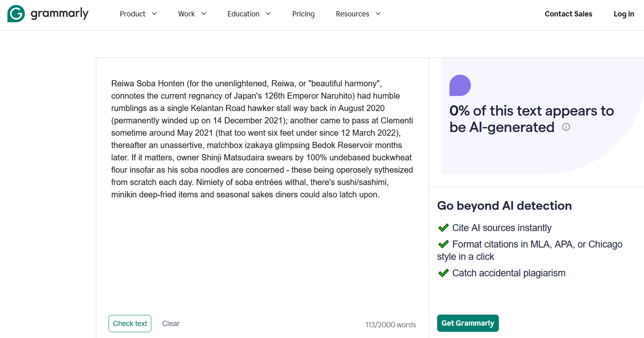Screen dimensions: 644x338
Task: Click "Cite AI sources instantly" text
Action: click(502, 228)
